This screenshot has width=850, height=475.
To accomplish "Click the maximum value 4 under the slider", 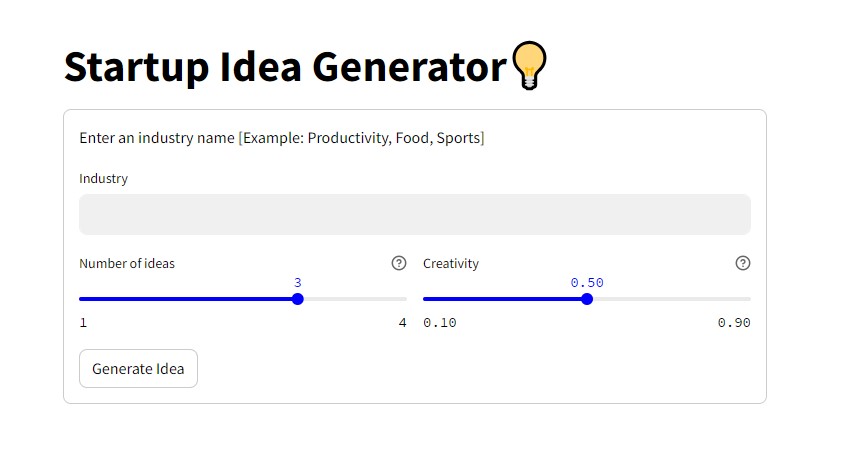I will coord(402,322).
